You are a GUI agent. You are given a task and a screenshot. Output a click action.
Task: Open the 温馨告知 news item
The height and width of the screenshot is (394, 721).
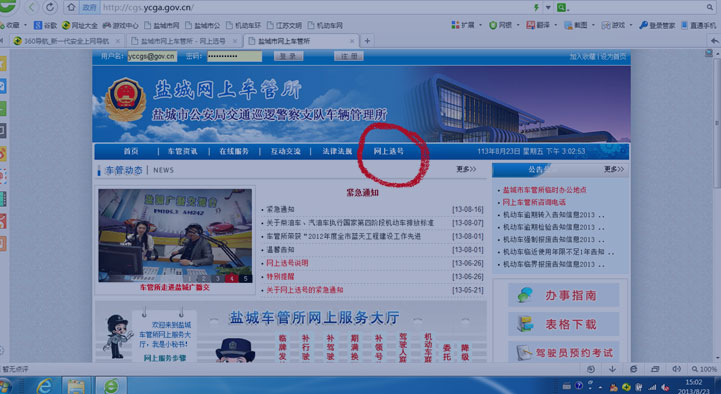click(x=280, y=250)
